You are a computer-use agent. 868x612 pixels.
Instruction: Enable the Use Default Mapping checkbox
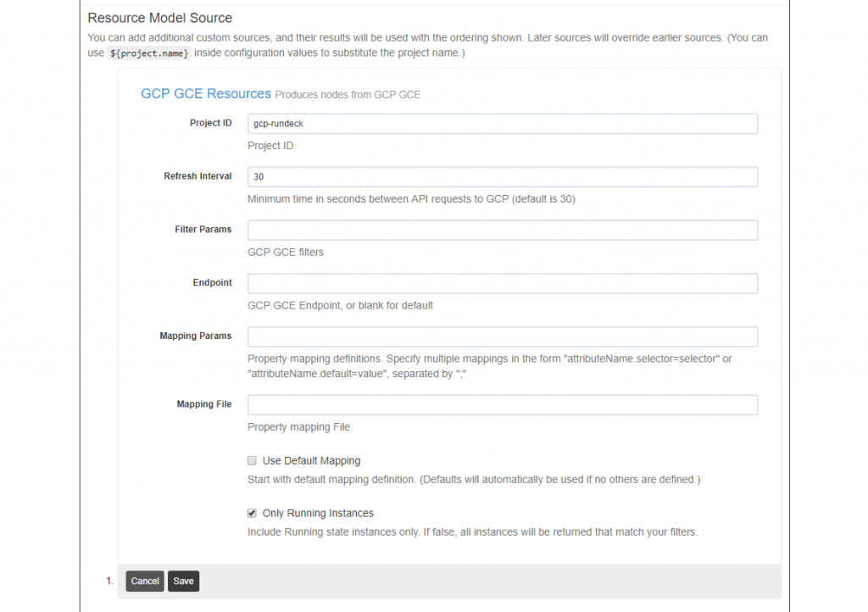[x=252, y=460]
